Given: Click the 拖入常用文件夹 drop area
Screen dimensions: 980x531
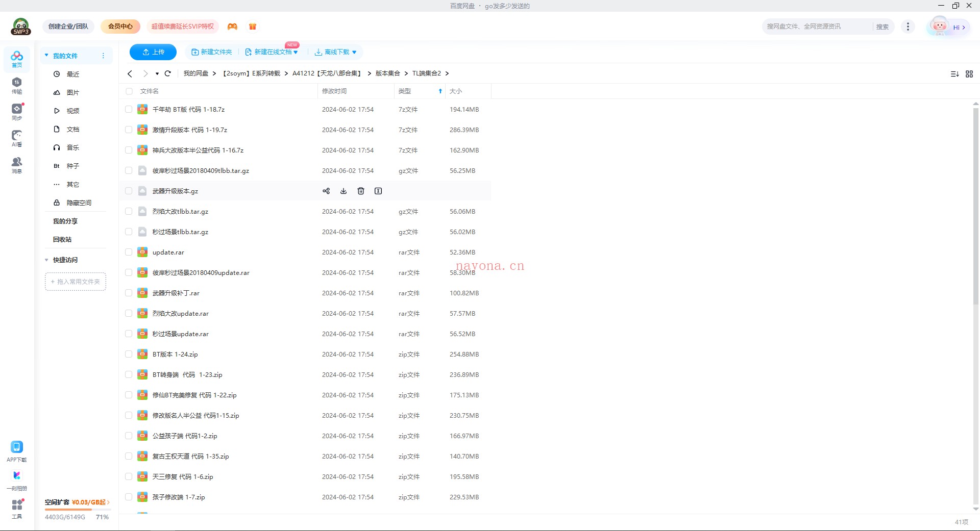Looking at the screenshot, I should 76,282.
